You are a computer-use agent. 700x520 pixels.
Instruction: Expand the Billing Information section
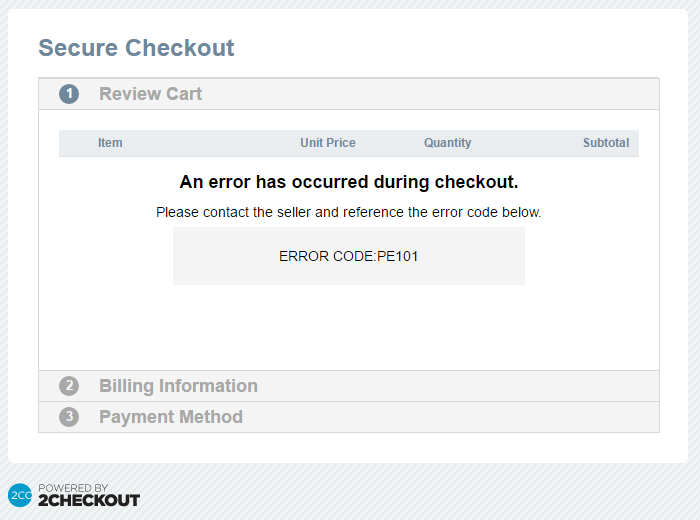pos(349,386)
